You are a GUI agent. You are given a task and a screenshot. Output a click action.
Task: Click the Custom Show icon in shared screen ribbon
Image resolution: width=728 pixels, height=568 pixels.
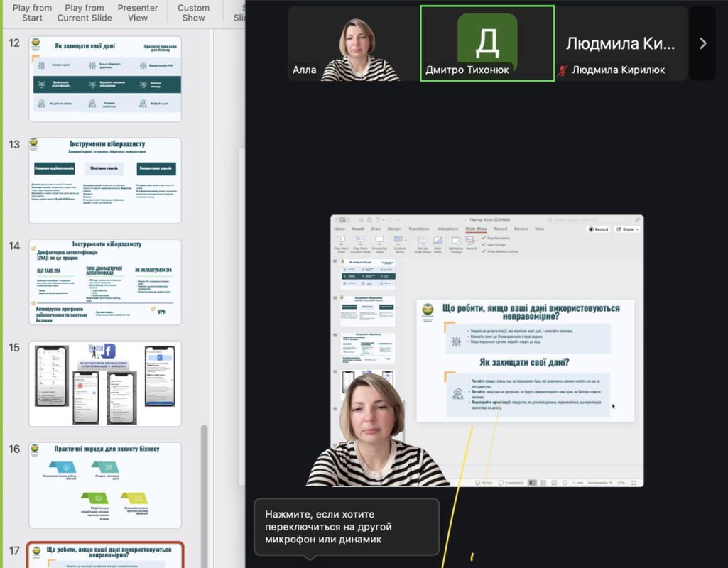(398, 241)
